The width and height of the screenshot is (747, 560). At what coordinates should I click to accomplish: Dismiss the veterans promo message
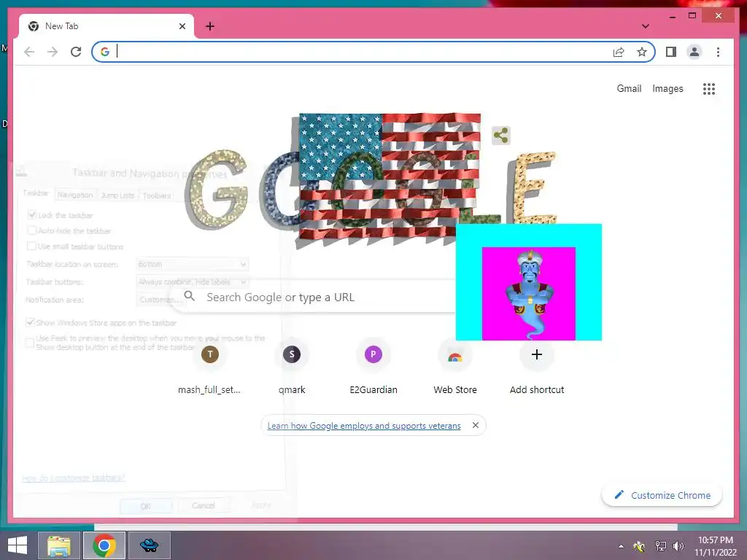(x=475, y=425)
